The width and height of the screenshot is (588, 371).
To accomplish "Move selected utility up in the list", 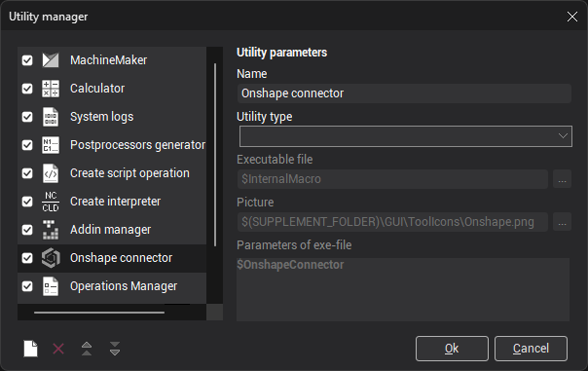I will [87, 349].
